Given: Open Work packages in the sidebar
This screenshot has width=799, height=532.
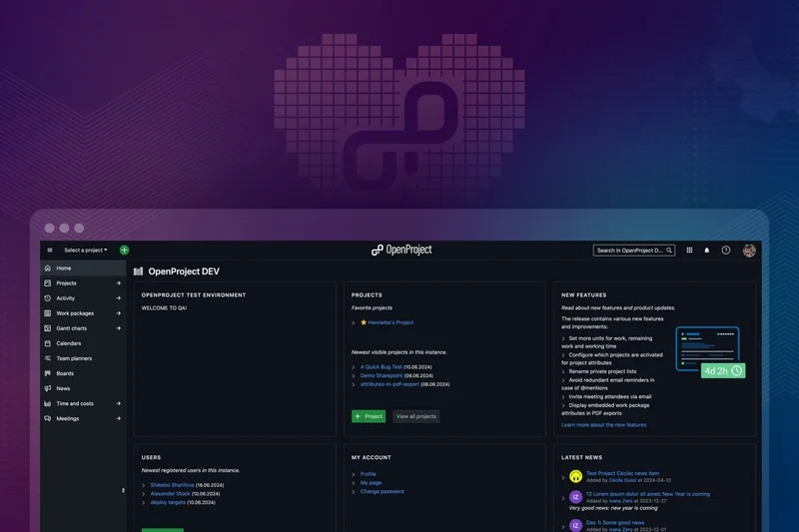Looking at the screenshot, I should [83, 313].
